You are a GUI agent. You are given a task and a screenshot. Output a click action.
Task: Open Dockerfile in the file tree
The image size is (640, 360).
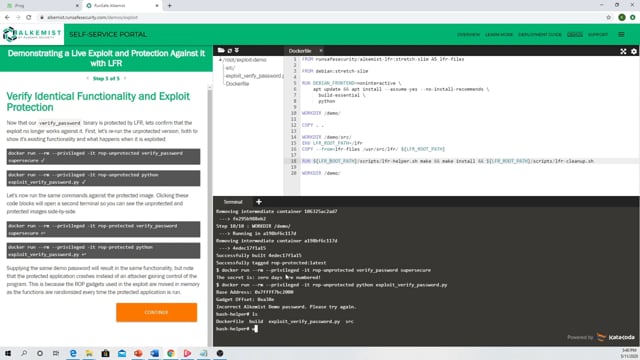(237, 84)
